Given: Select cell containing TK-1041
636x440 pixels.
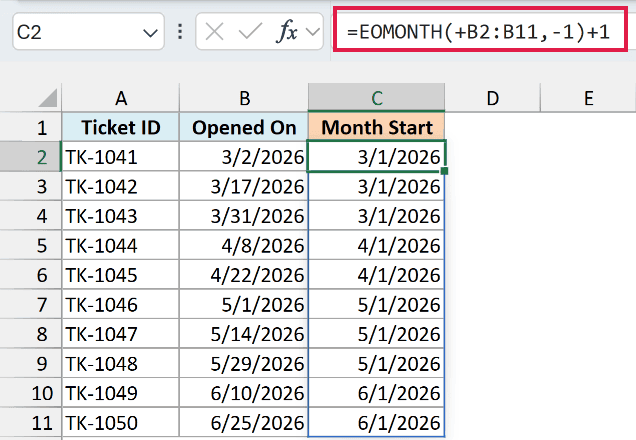Looking at the screenshot, I should [120, 157].
